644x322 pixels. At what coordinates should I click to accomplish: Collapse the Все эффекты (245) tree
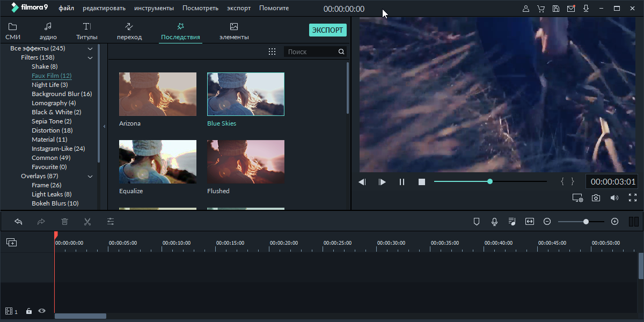pyautogui.click(x=90, y=48)
